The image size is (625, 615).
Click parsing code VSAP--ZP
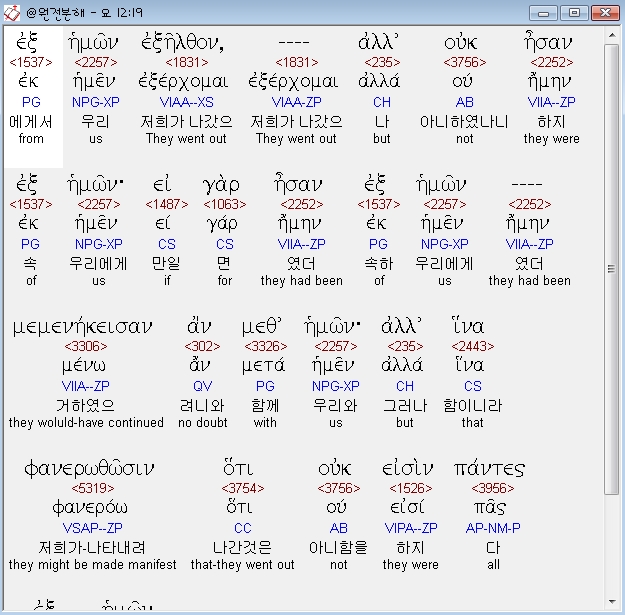coord(92,528)
